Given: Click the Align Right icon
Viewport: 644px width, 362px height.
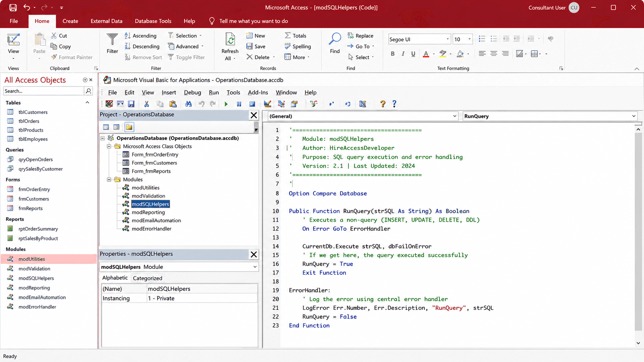Looking at the screenshot, I should pos(505,54).
